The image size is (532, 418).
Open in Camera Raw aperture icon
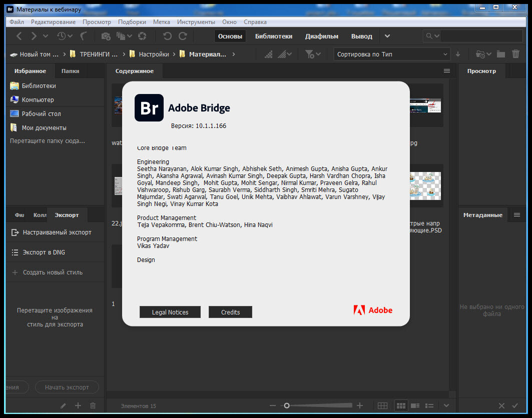[x=142, y=36]
